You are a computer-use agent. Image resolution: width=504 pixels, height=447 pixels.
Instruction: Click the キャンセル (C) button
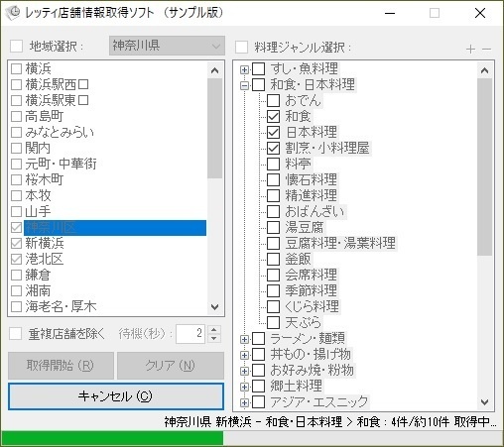click(116, 396)
